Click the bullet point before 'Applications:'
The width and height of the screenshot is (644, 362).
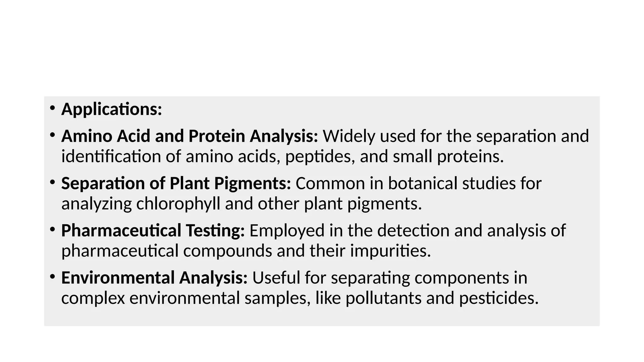[52, 108]
